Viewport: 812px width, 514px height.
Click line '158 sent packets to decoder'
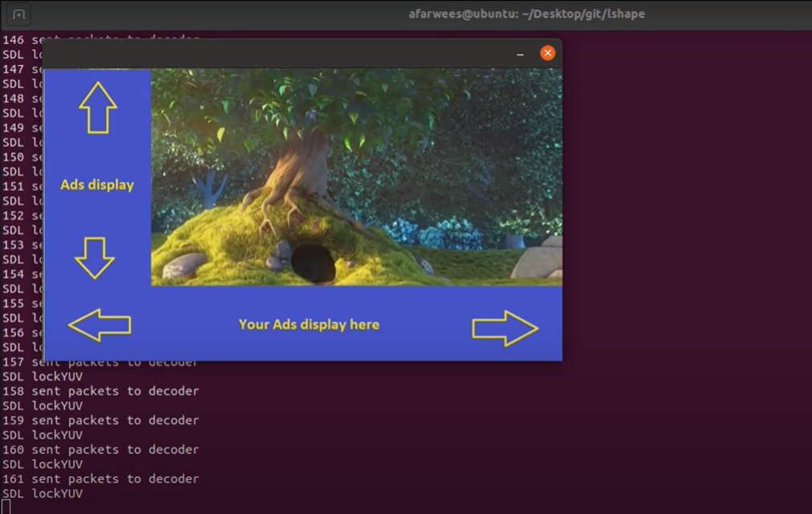tap(100, 391)
